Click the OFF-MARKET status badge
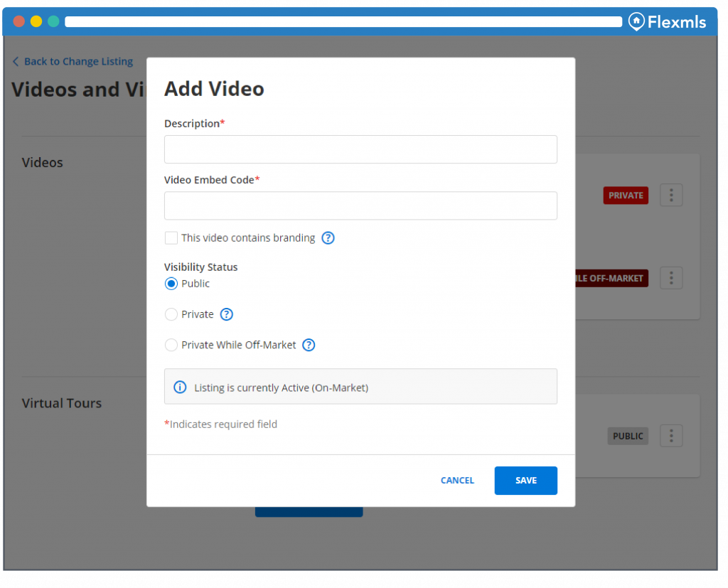 tap(612, 278)
